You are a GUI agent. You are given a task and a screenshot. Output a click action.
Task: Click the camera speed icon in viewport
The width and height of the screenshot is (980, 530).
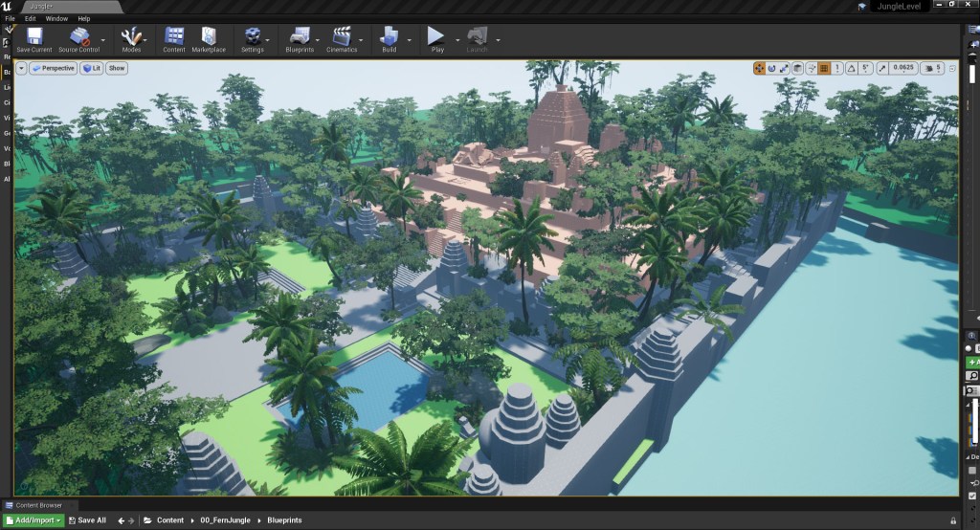click(927, 68)
